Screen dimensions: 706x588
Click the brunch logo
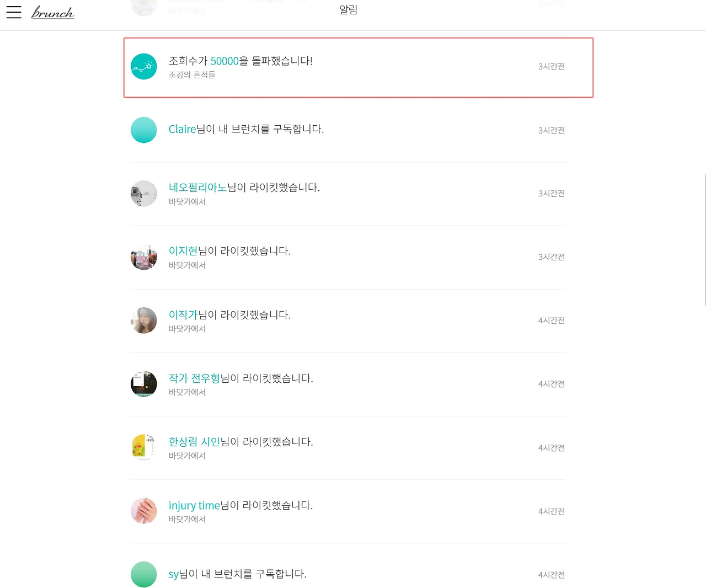(x=52, y=12)
